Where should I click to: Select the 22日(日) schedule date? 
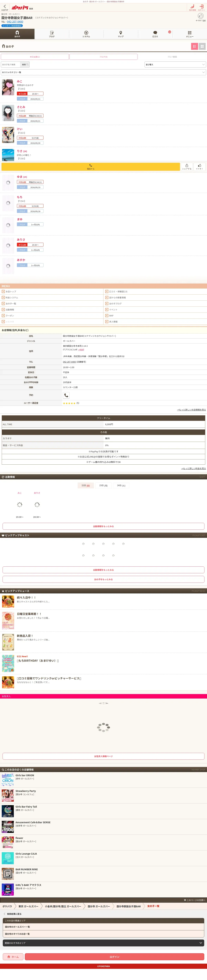pyautogui.click(x=85, y=485)
